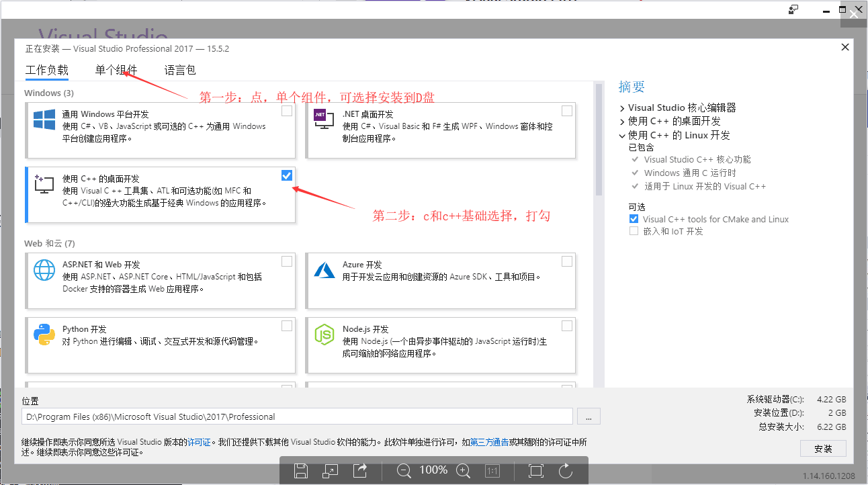Tick the 通用 Windows 平台开发 checkbox
Image resolution: width=868 pixels, height=485 pixels.
[x=287, y=111]
